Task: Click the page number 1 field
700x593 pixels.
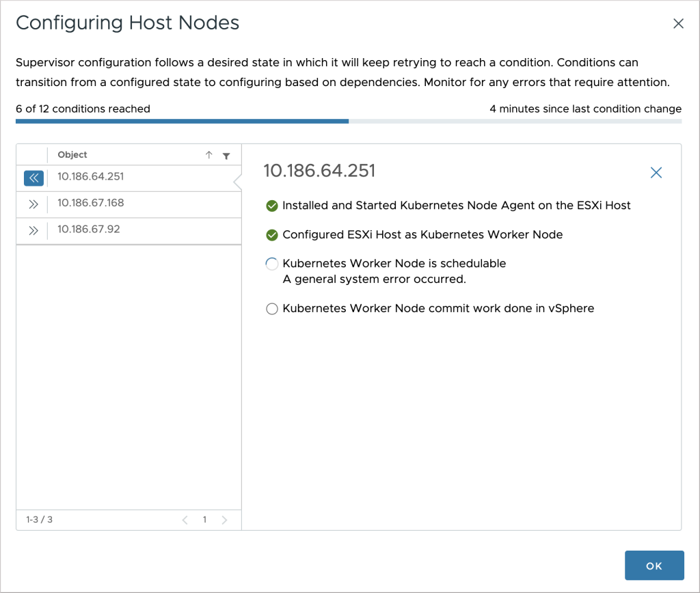Action: pos(204,520)
